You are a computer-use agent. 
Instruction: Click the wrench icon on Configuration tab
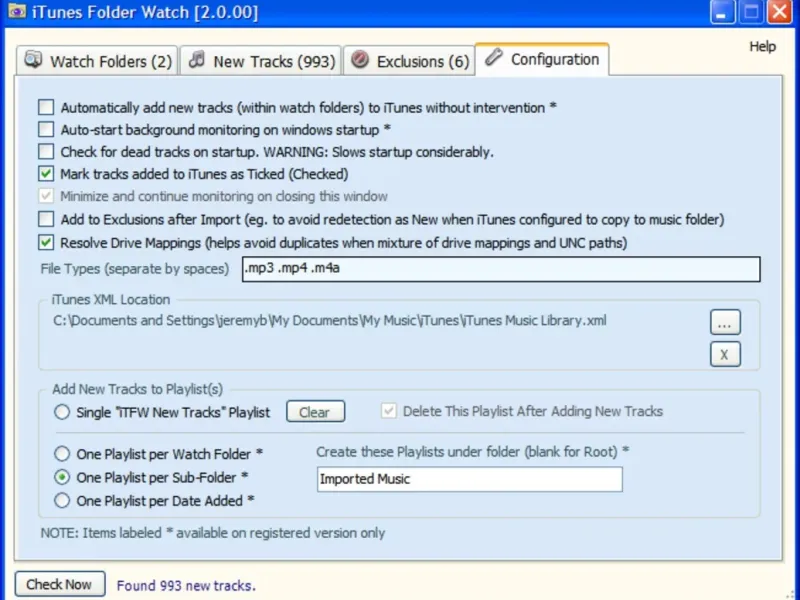pos(493,57)
